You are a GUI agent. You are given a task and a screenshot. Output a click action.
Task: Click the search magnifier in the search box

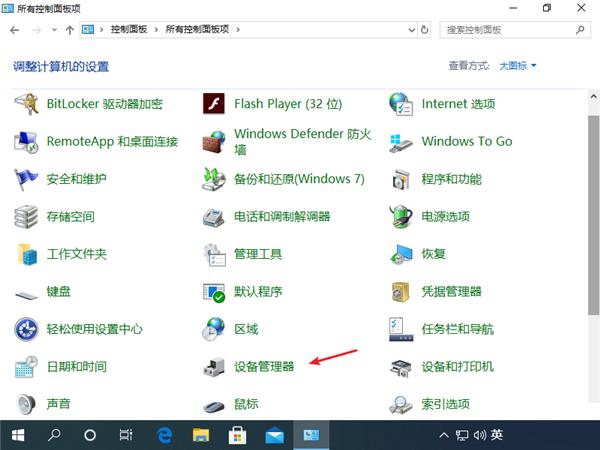click(580, 30)
